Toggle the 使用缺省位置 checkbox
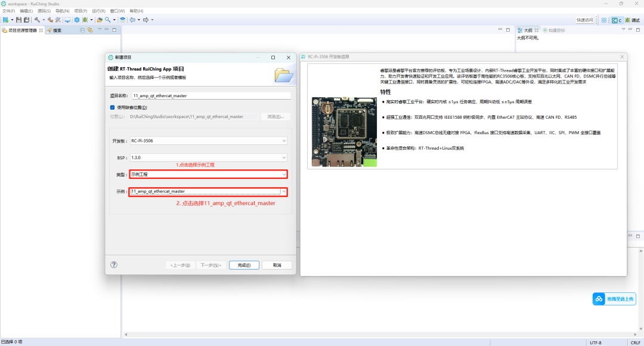The height and width of the screenshot is (346, 644). pyautogui.click(x=112, y=107)
